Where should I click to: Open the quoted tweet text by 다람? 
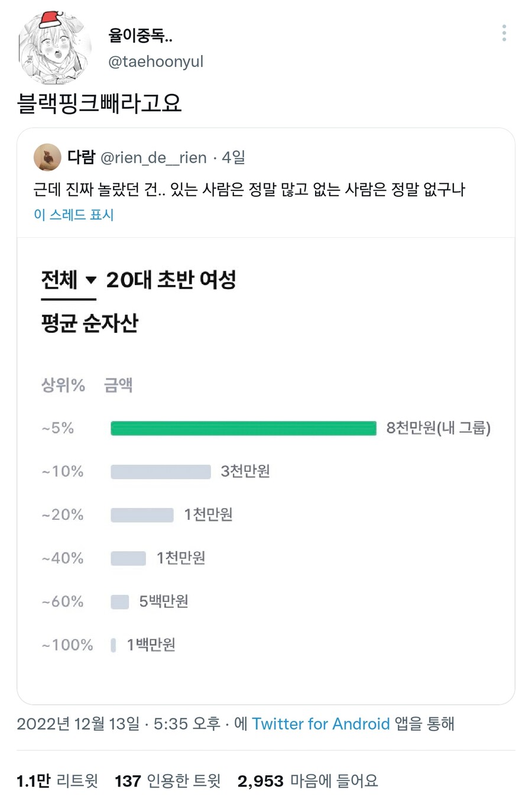click(x=249, y=189)
